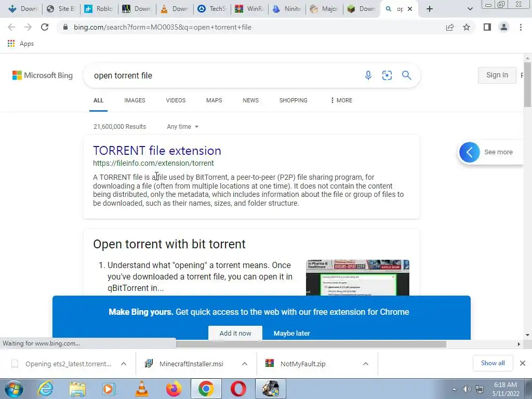Click the truck game icon on taskbar
The height and width of the screenshot is (399, 532).
point(270,389)
